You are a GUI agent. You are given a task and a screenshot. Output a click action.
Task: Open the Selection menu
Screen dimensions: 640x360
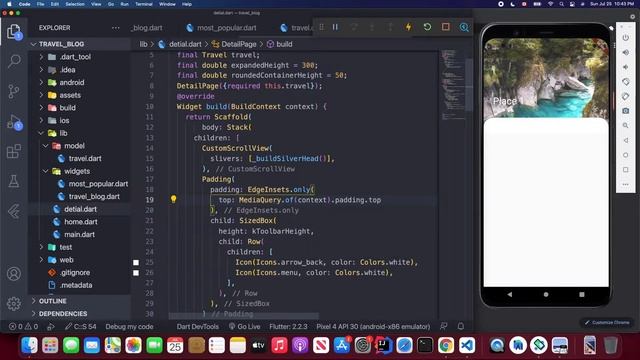75,4
